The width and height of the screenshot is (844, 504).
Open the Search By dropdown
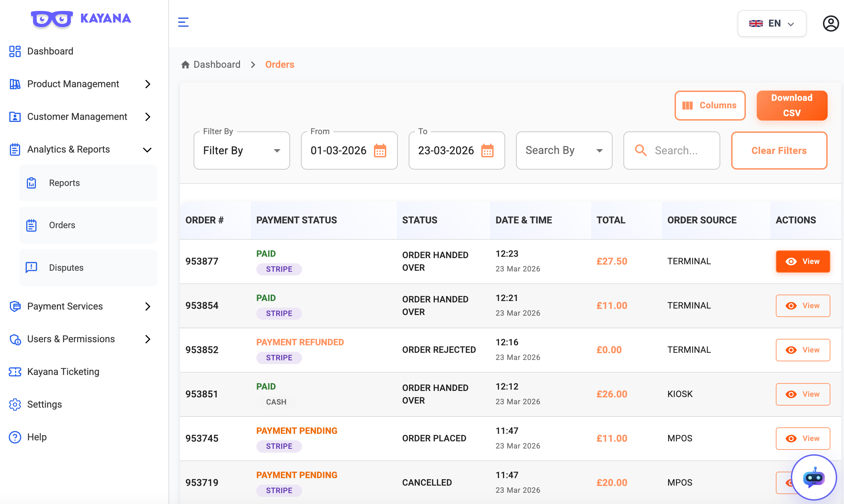click(x=564, y=151)
